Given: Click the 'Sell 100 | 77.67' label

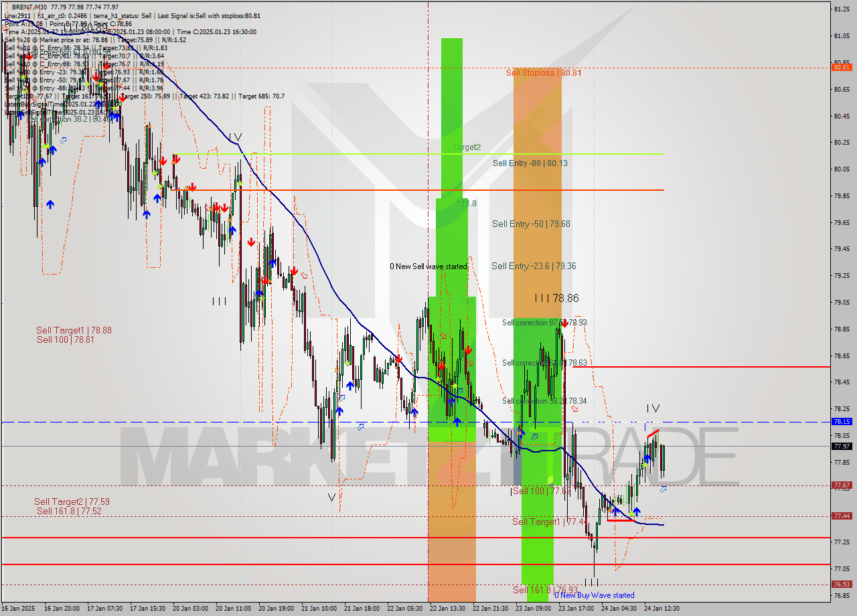Looking at the screenshot, I should click(540, 491).
